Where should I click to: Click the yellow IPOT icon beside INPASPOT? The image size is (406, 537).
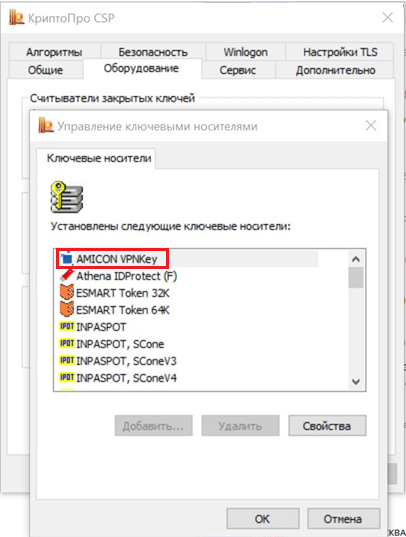tap(67, 326)
